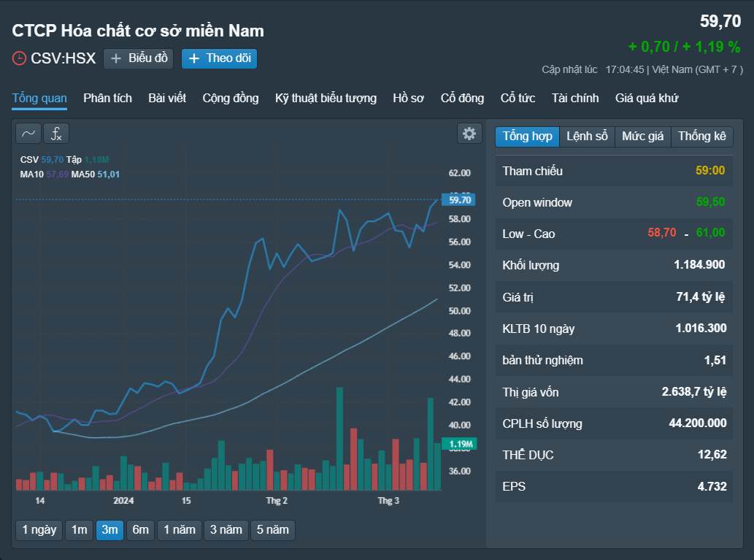Image resolution: width=754 pixels, height=560 pixels.
Task: Select the Tổng hợp panel tab
Action: click(x=528, y=137)
